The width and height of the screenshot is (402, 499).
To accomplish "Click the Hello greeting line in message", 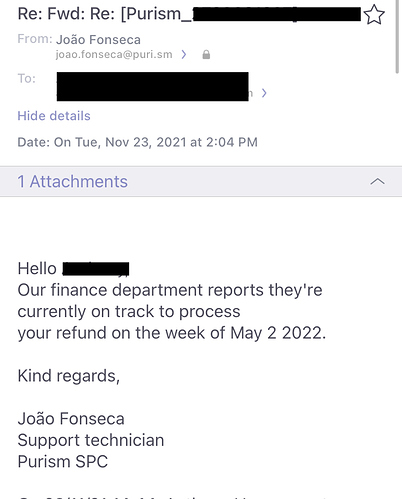I will pos(73,269).
